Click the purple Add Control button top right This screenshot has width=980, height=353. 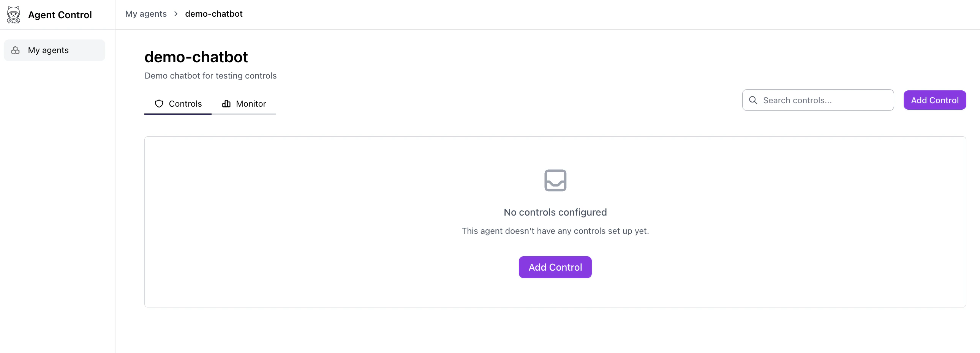point(935,100)
